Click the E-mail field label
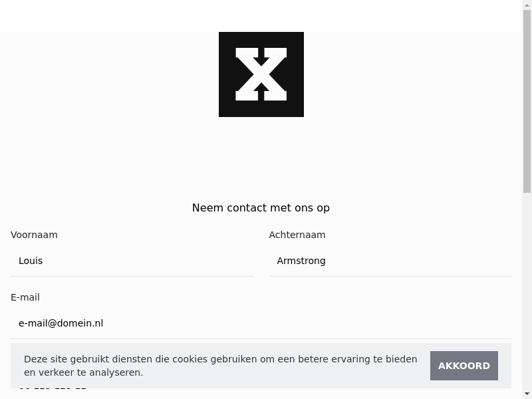 click(x=25, y=297)
